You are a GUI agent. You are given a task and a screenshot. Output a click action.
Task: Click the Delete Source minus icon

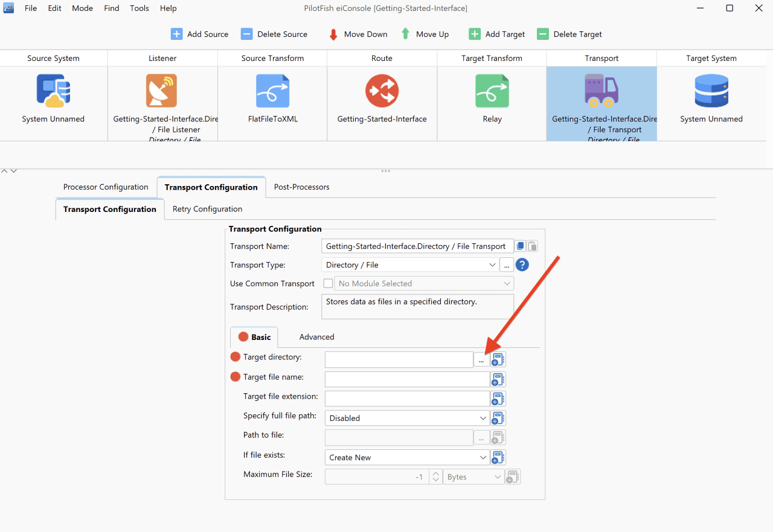click(246, 34)
